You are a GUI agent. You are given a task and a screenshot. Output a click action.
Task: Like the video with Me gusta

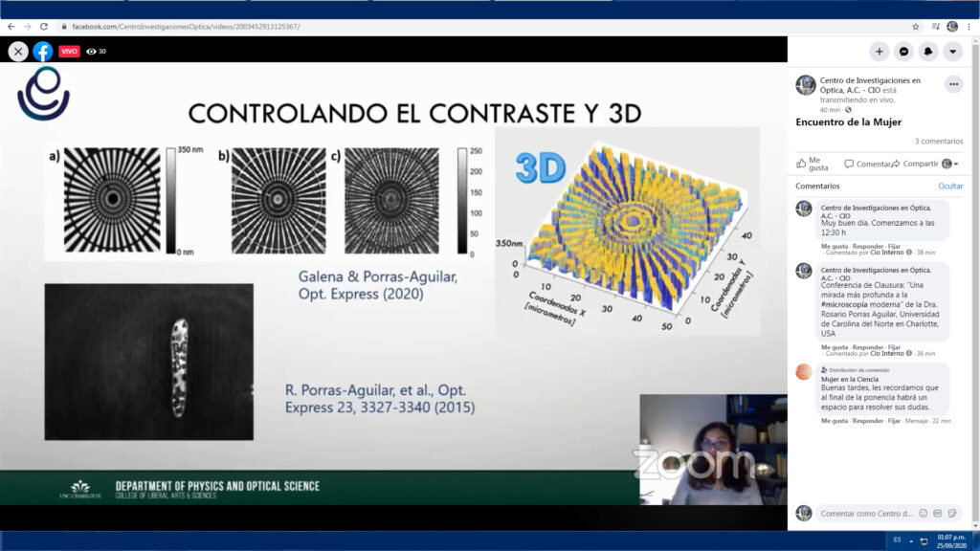pos(812,164)
